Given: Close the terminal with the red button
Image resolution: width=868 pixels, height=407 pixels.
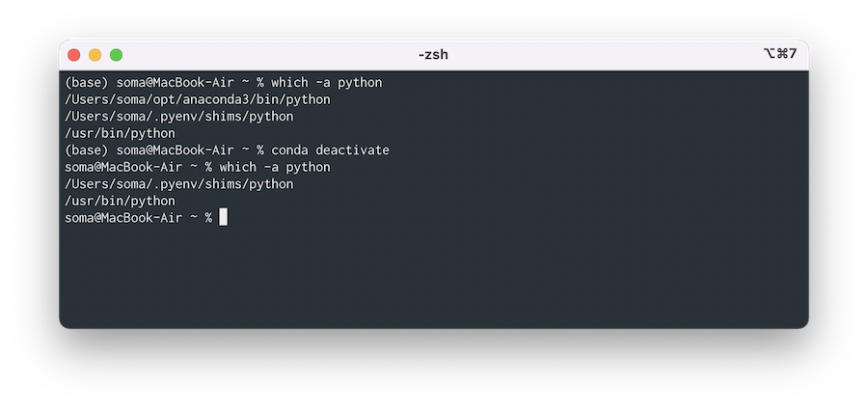Looking at the screenshot, I should pos(73,55).
